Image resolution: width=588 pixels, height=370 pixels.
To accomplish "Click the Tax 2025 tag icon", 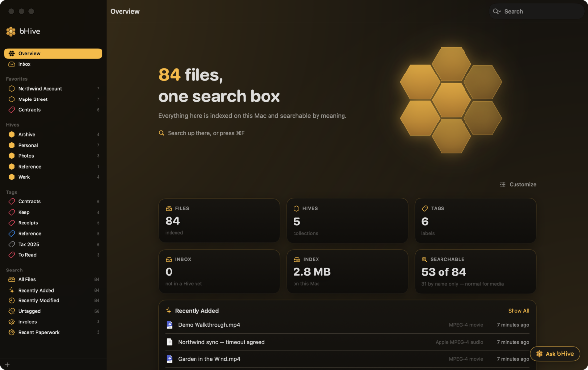I will click(x=12, y=244).
